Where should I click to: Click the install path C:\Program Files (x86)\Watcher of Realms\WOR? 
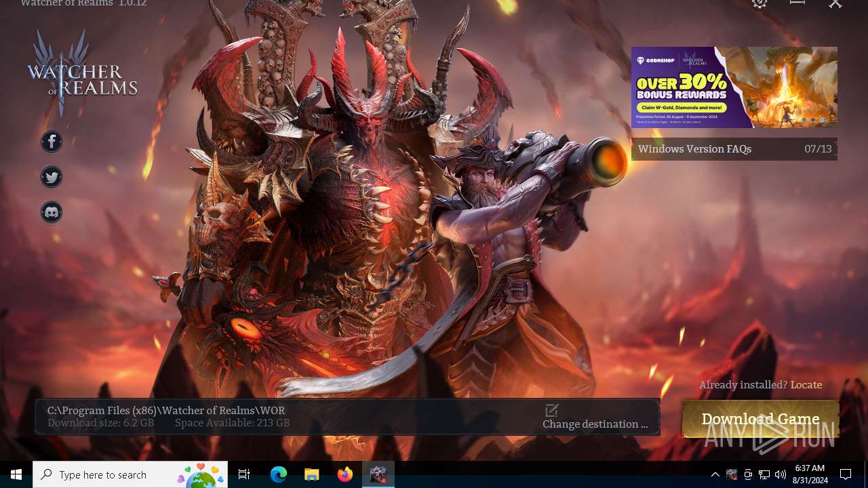click(166, 410)
